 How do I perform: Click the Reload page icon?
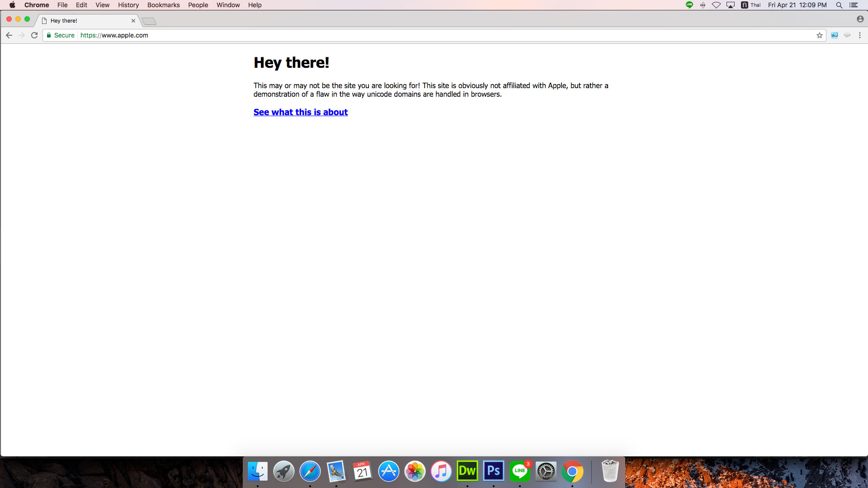tap(34, 35)
